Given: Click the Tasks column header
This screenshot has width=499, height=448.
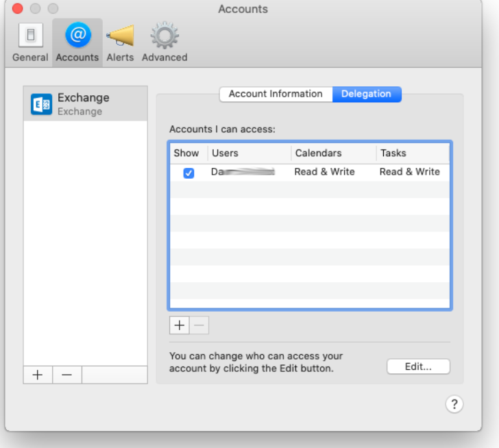Looking at the screenshot, I should (413, 153).
